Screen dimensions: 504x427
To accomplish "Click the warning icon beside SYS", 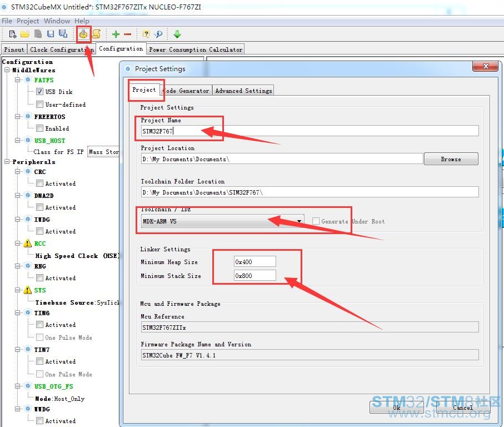I will pyautogui.click(x=28, y=290).
